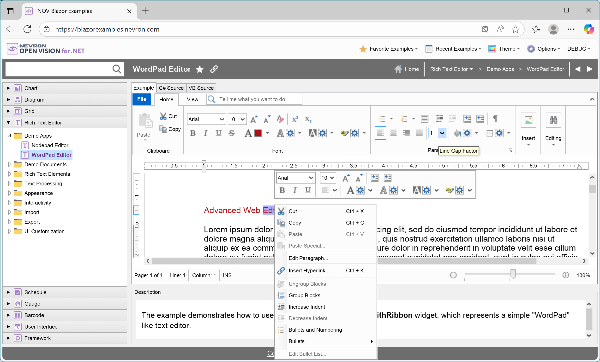This screenshot has width=600, height=362.
Task: Click the browser profile avatar
Action: pyautogui.click(x=553, y=29)
